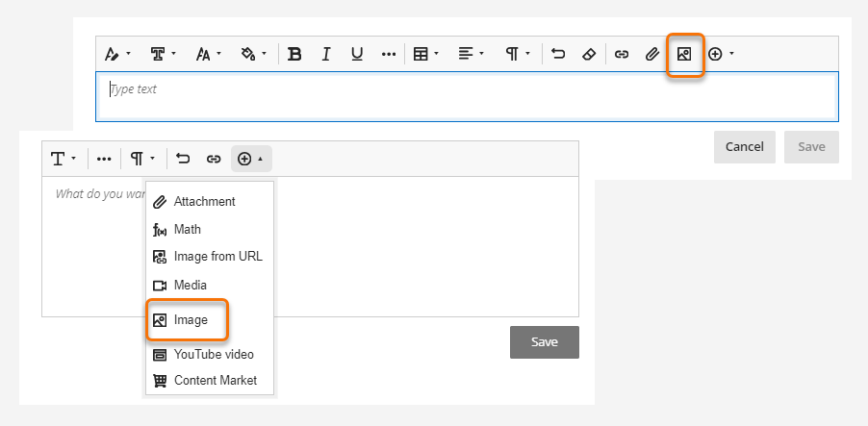
Task: Click the paperclip attachment icon in upper toolbar
Action: pyautogui.click(x=652, y=54)
